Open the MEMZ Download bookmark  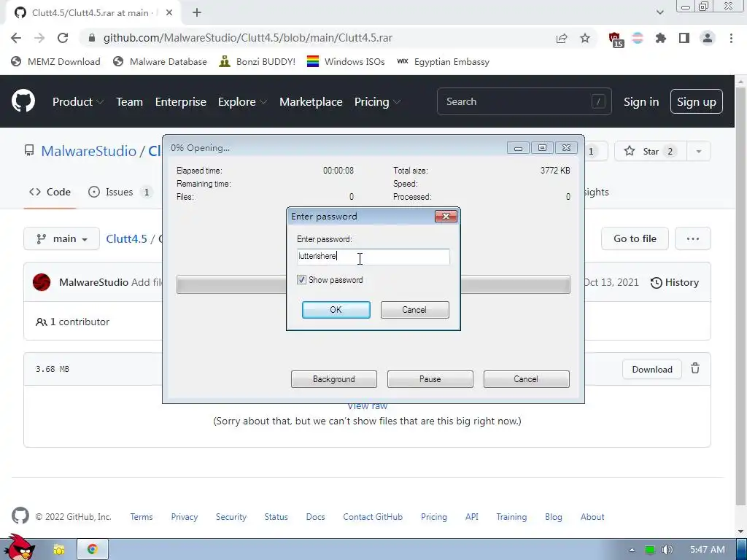tap(55, 61)
